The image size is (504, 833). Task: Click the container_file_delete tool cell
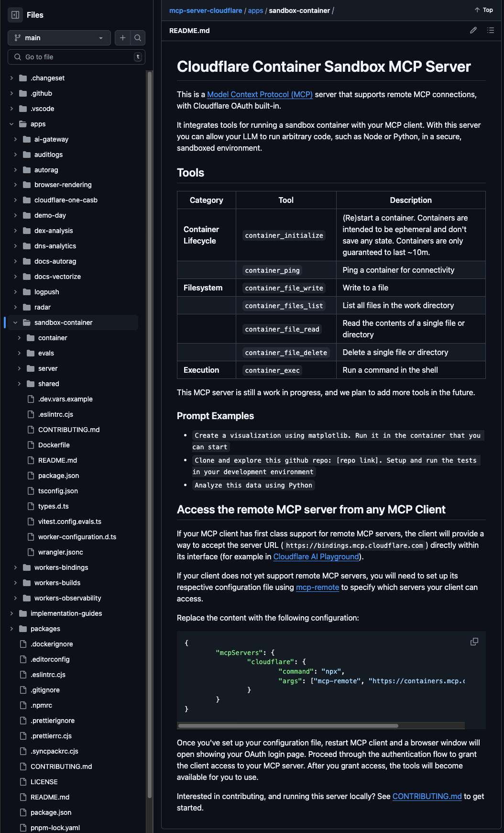(286, 353)
